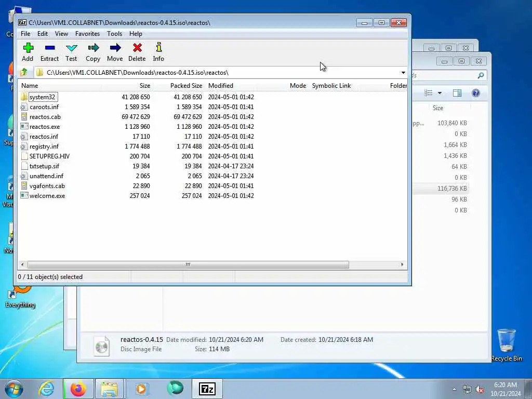Screen dimensions: 532x399
Task: Open the Everything desktop shortcut
Action: 20,297
